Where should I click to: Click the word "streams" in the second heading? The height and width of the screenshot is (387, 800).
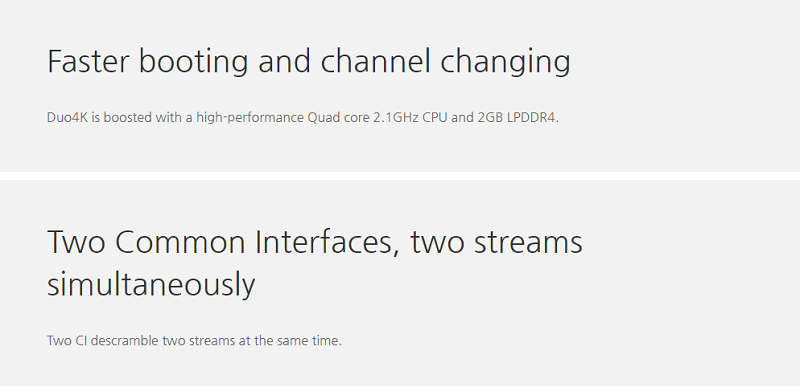tap(528, 243)
